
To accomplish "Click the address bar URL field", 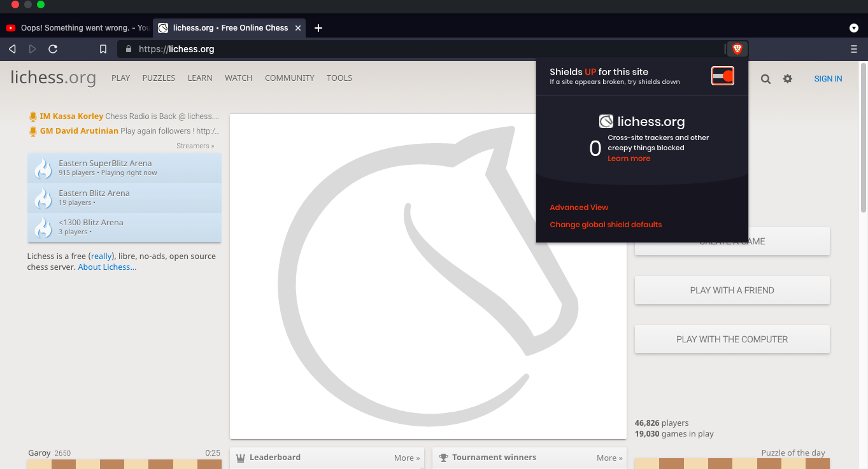I will [420, 49].
